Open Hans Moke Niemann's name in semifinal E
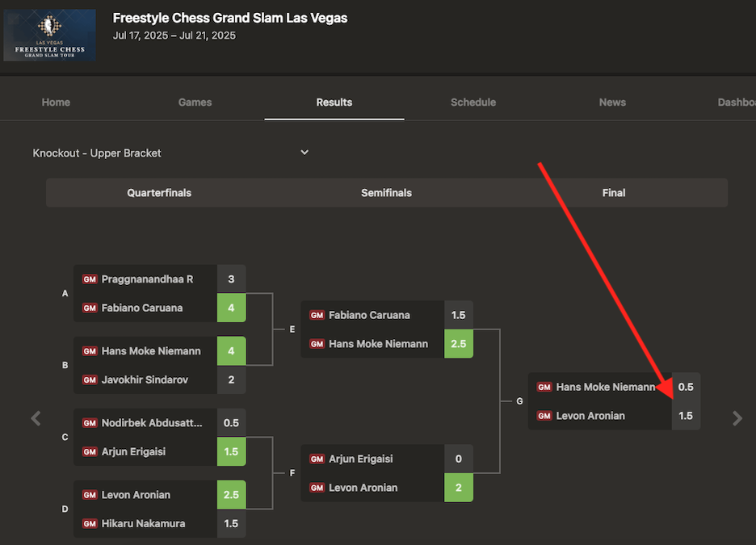This screenshot has width=756, height=545. click(379, 344)
